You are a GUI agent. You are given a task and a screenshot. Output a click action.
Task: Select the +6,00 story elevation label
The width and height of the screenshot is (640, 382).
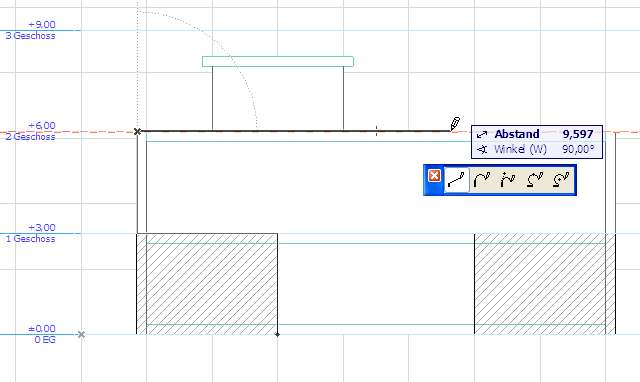click(42, 126)
